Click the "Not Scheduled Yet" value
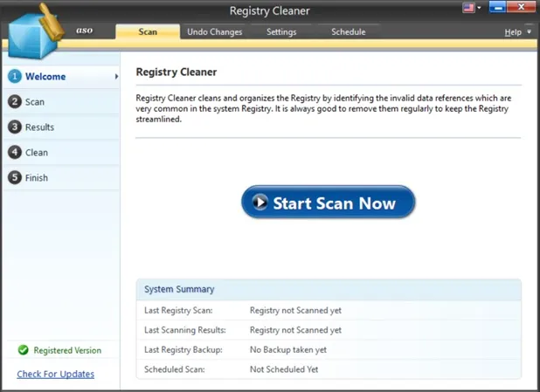The image size is (540, 392). point(284,369)
